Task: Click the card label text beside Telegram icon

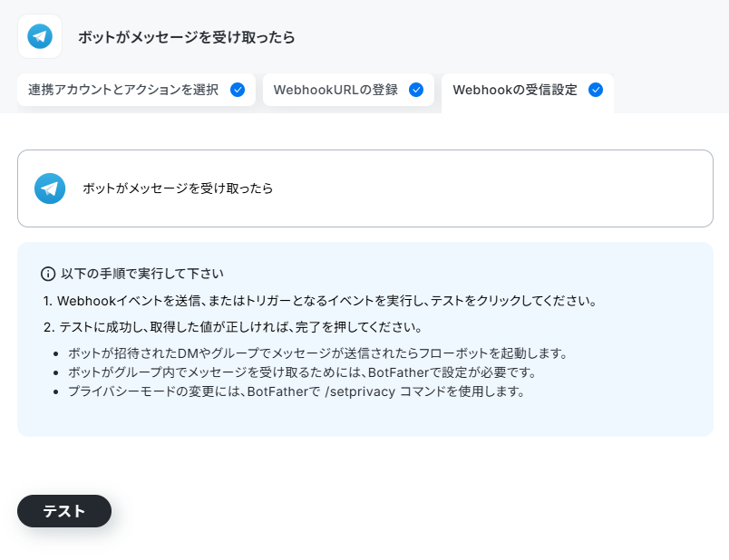Action: [x=178, y=188]
